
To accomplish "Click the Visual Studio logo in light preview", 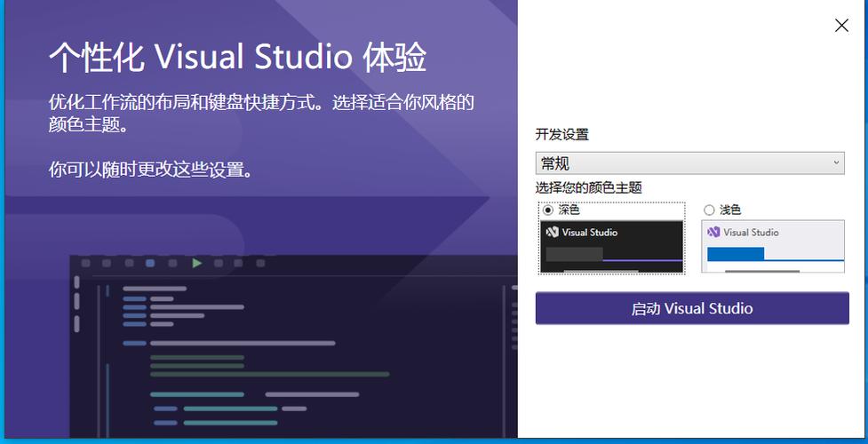I will (713, 233).
